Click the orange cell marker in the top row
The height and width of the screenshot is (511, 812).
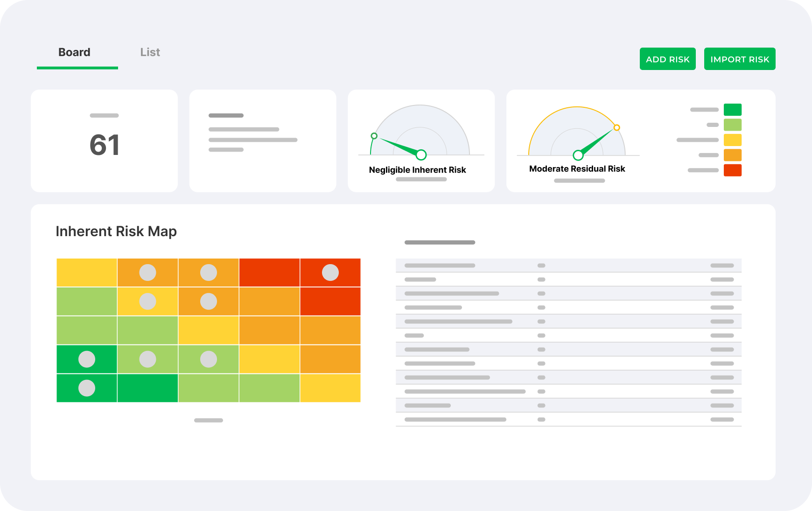point(147,272)
